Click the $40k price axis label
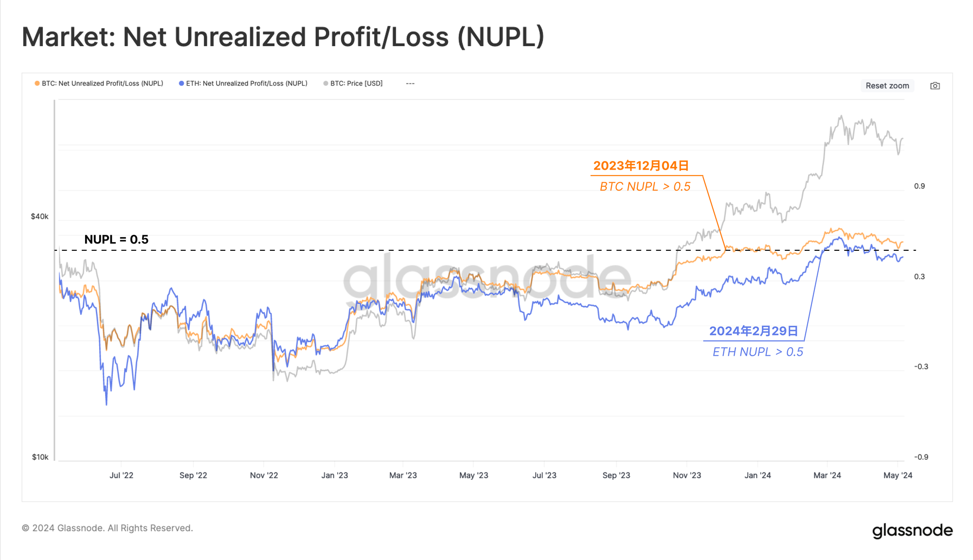973x560 pixels. 39,217
